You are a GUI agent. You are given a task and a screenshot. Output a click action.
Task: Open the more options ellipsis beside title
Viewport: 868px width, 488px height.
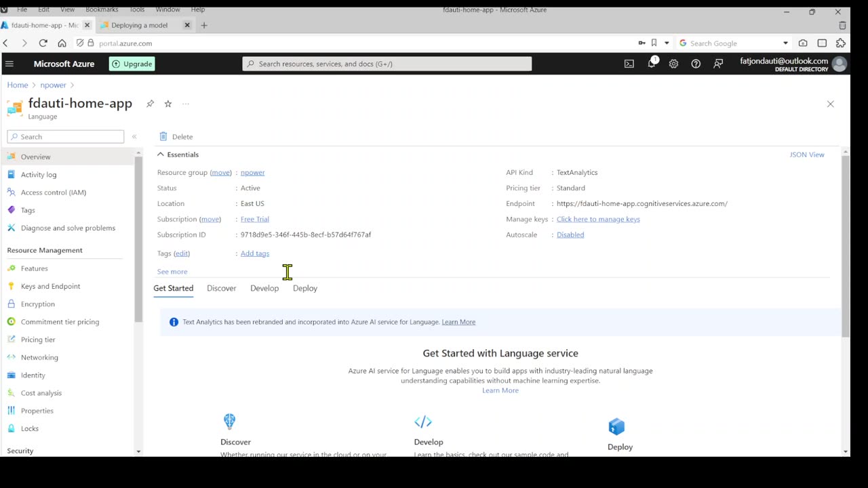(186, 104)
